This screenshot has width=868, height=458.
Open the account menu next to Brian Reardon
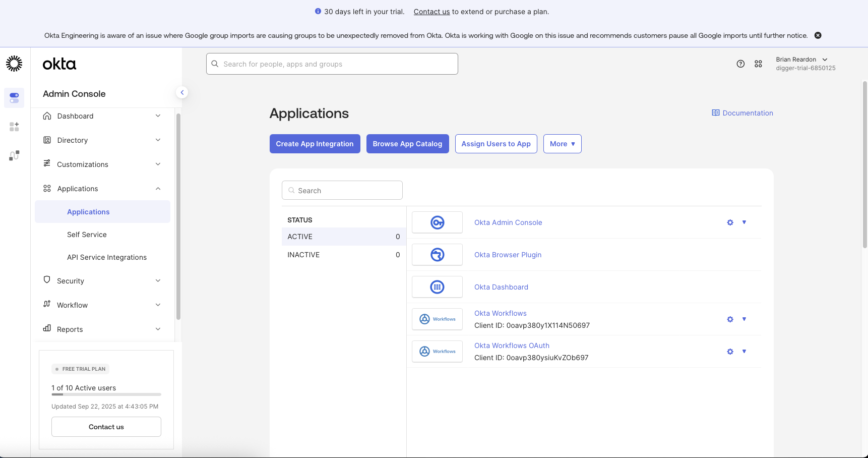tap(825, 59)
